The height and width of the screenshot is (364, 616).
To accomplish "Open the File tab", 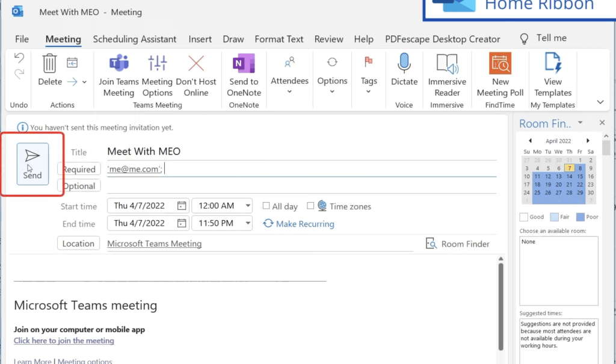I will [22, 39].
